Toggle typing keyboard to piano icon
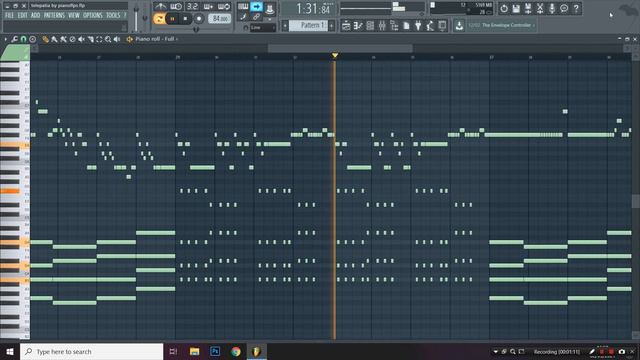Image resolution: width=640 pixels, height=360 pixels. [243, 6]
